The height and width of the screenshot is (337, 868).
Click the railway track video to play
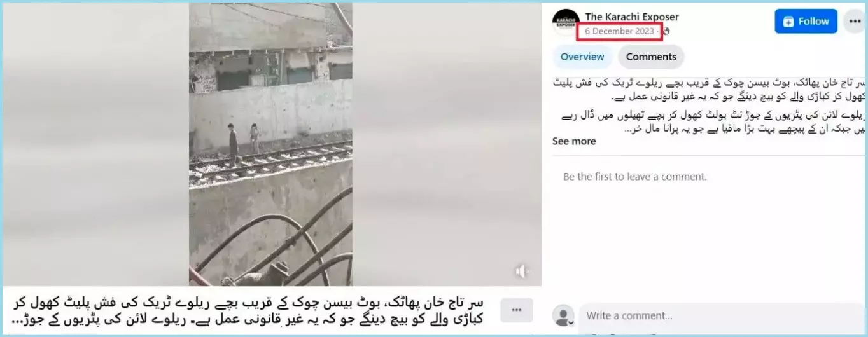[x=270, y=144]
